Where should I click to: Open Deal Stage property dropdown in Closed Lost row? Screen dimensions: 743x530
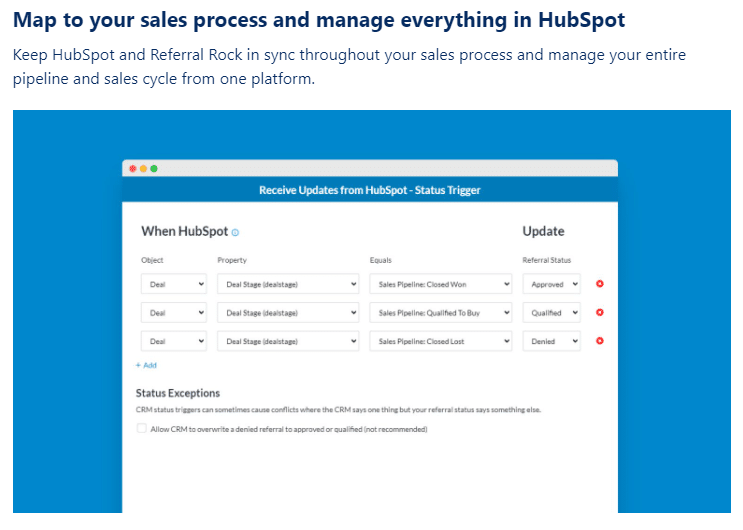pos(288,341)
